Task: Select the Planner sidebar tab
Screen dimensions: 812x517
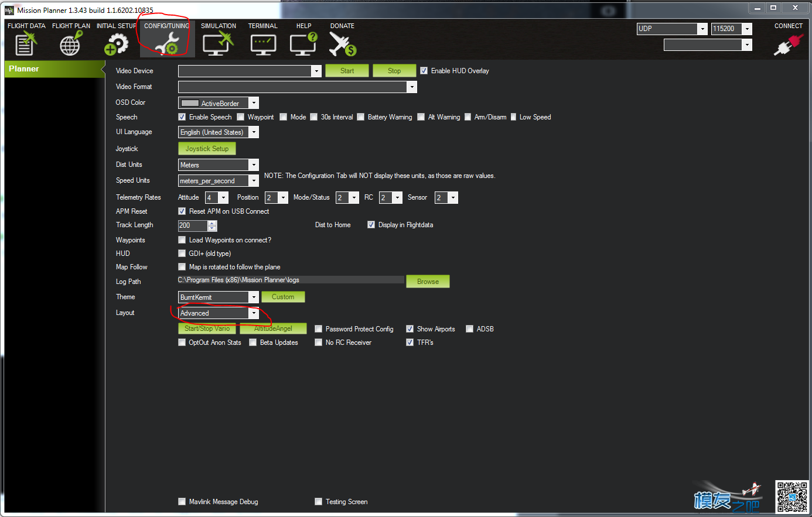Action: point(54,69)
